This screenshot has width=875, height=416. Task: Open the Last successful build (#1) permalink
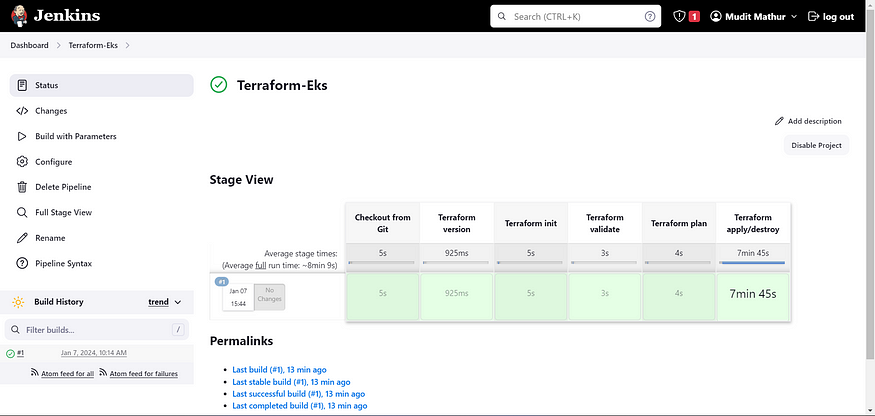[x=299, y=394]
